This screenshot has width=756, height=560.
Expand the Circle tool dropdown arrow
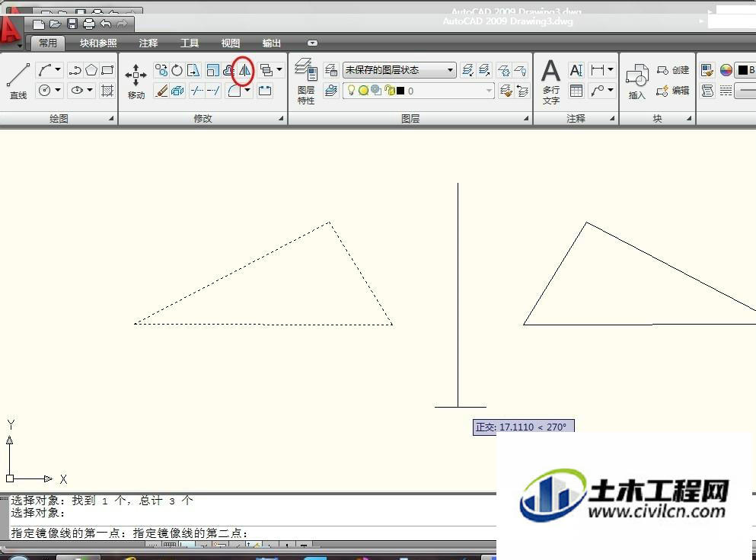click(58, 91)
